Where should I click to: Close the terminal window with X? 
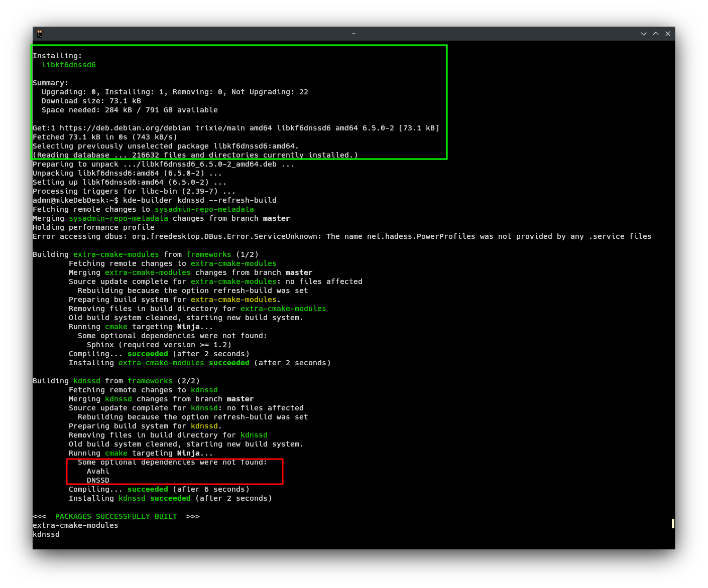[x=668, y=34]
